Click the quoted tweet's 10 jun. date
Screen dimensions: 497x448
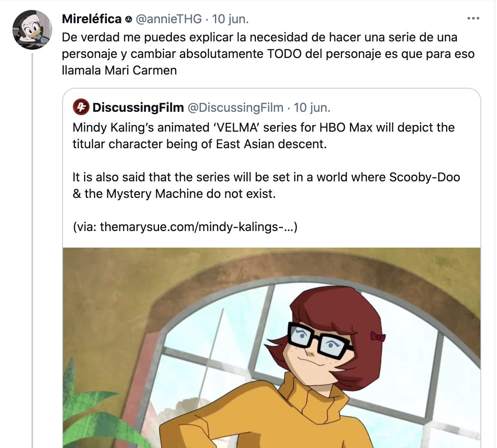312,107
